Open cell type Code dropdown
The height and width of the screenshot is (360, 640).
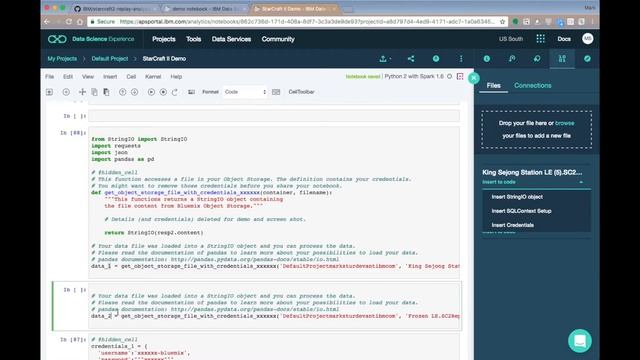(245, 92)
